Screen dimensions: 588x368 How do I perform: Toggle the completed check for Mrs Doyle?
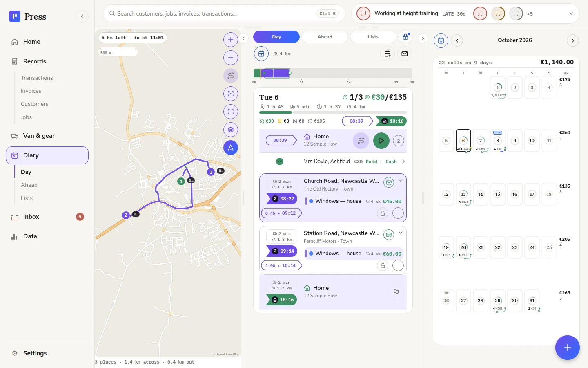click(x=280, y=162)
